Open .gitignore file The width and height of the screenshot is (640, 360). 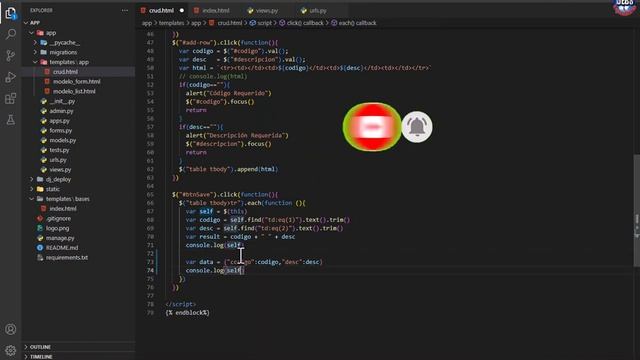(58, 218)
